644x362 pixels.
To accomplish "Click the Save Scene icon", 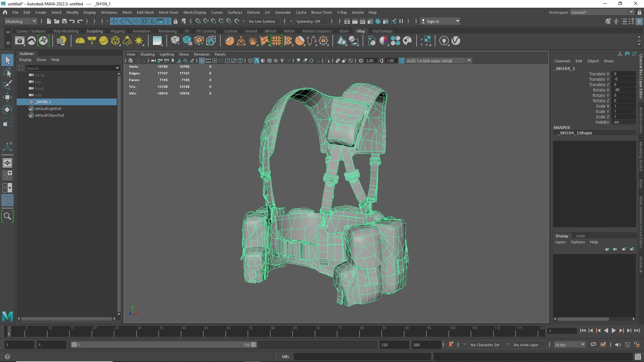I will (x=64, y=21).
